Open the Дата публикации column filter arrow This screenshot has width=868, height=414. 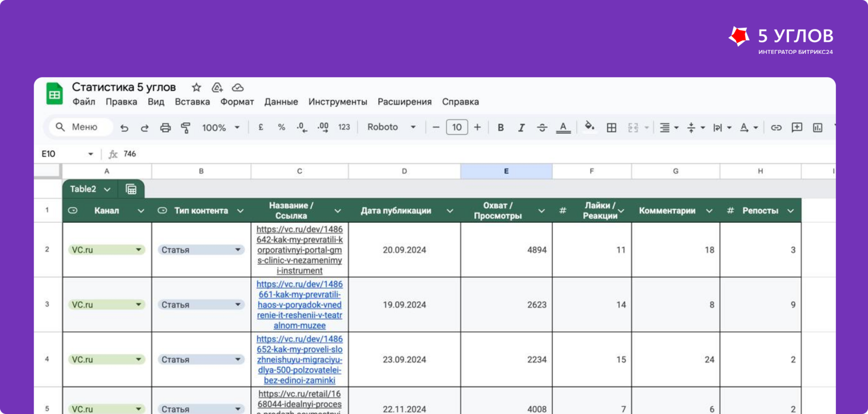click(450, 211)
